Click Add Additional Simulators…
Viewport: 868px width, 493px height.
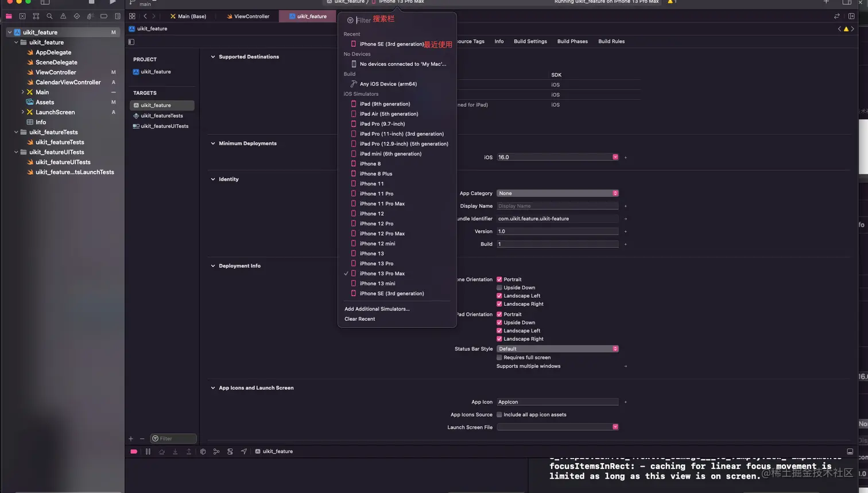tap(377, 309)
